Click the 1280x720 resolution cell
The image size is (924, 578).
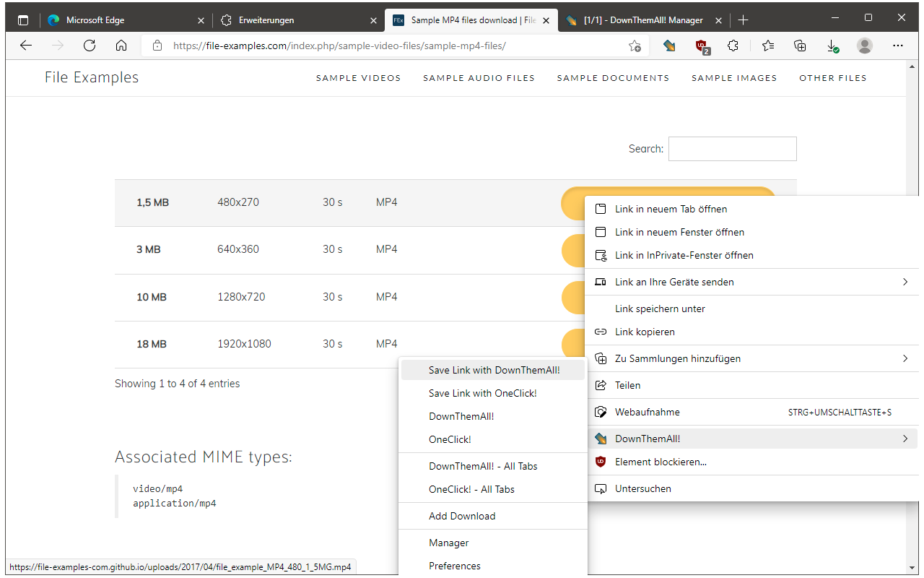tap(241, 297)
